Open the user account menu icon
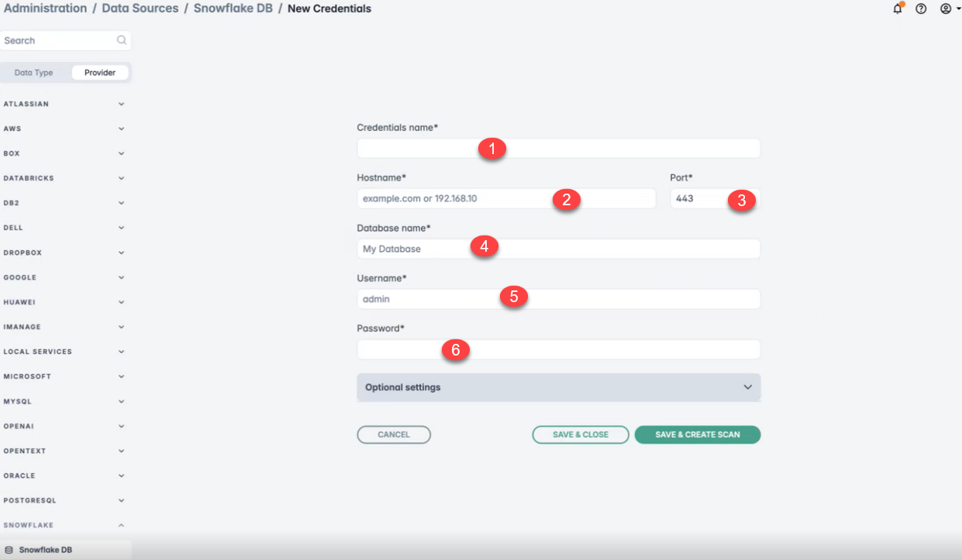962x560 pixels. pos(945,9)
